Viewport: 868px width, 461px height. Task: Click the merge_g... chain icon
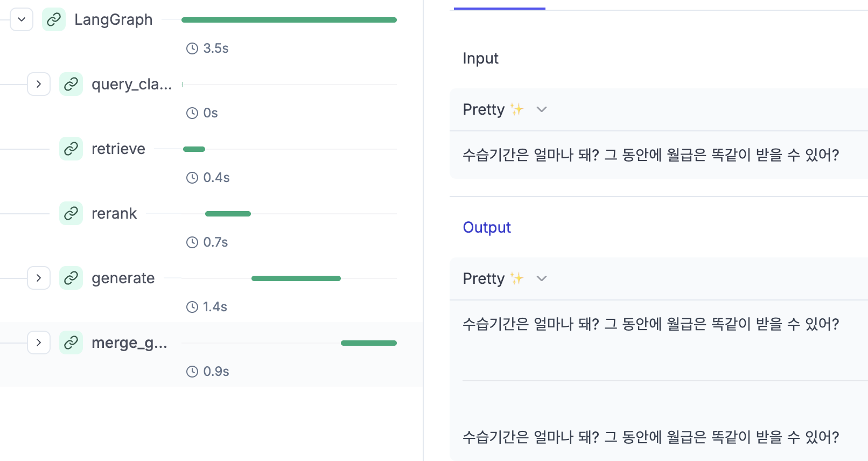click(x=71, y=343)
